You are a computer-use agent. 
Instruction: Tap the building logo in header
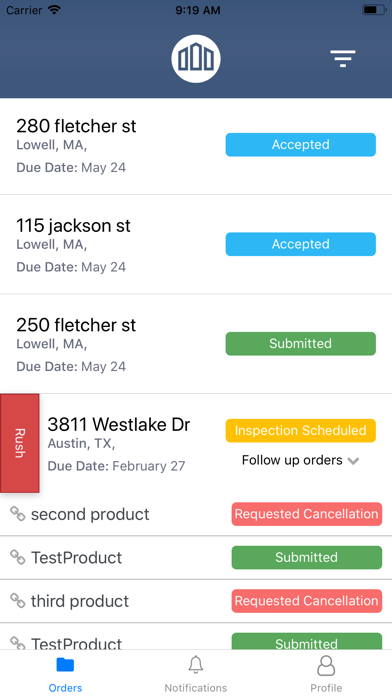click(x=196, y=59)
